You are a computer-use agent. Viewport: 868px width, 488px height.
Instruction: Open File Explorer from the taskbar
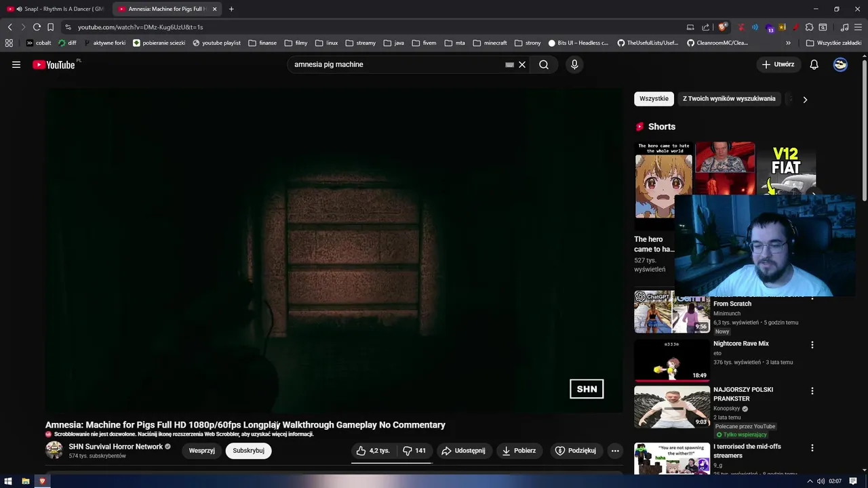tap(25, 481)
